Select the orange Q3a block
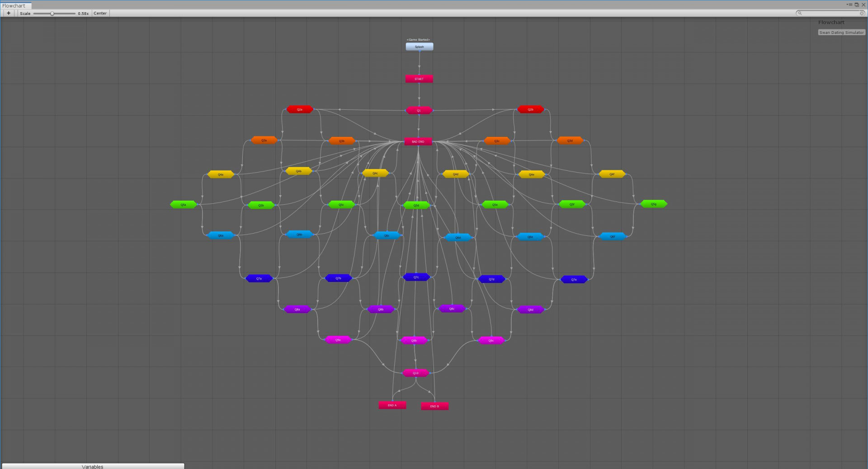The width and height of the screenshot is (868, 469). point(264,140)
